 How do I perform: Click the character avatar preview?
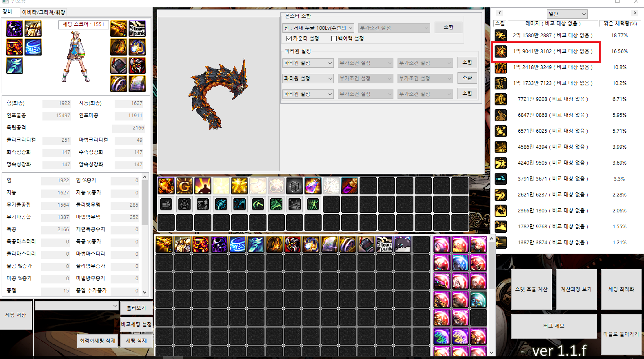[76, 57]
